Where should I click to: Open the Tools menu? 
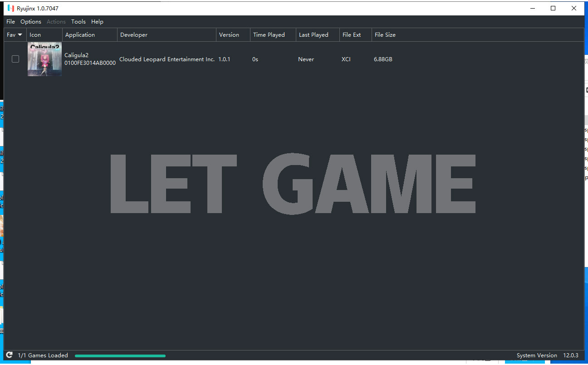coord(78,21)
